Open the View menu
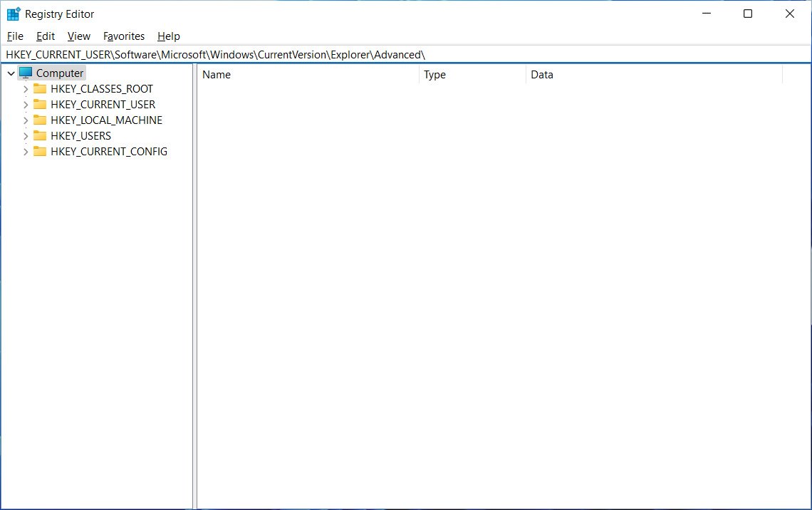Screen dimensions: 812x510 [x=79, y=36]
